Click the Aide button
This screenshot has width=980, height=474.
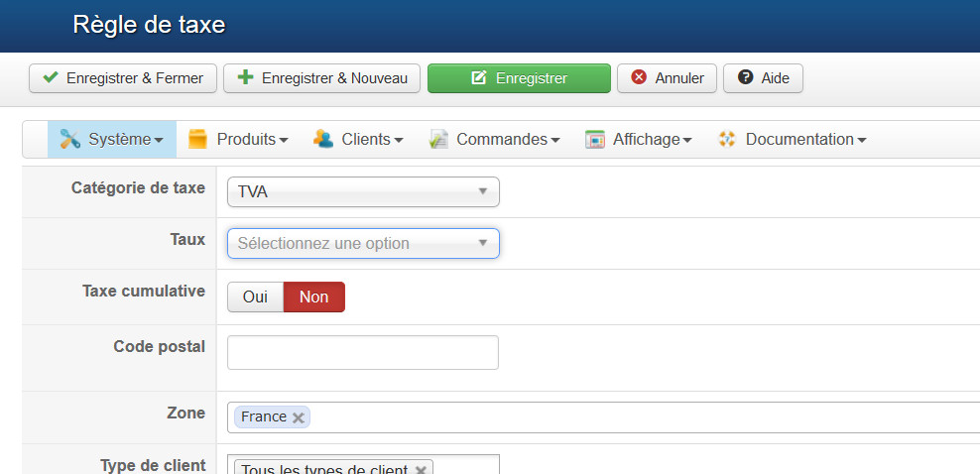763,78
